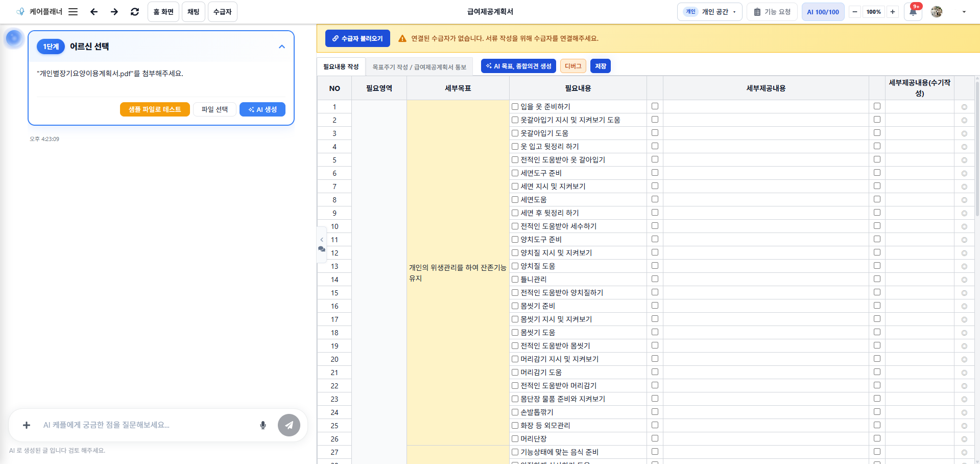Screen dimensions: 980x464
Task: Click the microphone icon in chat input
Action: [263, 425]
